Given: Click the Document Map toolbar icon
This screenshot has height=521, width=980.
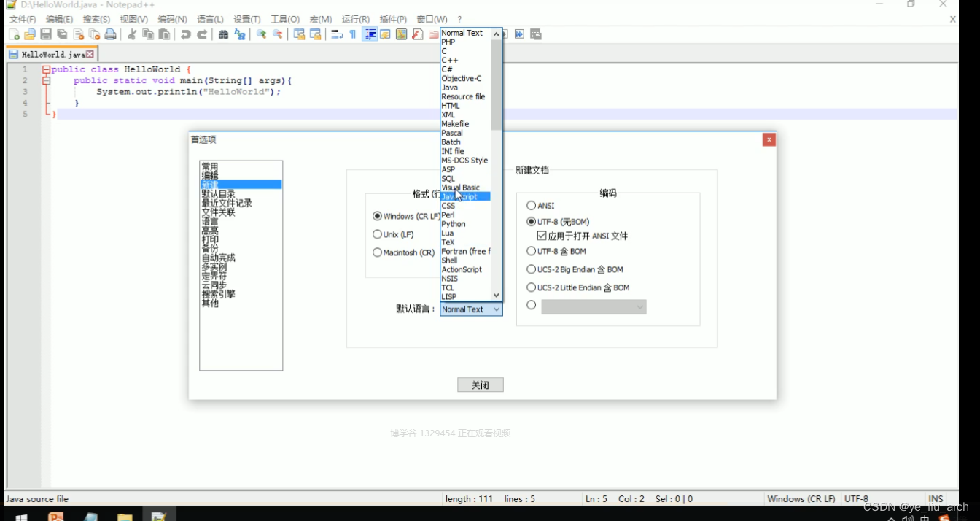Looking at the screenshot, I should pos(401,34).
